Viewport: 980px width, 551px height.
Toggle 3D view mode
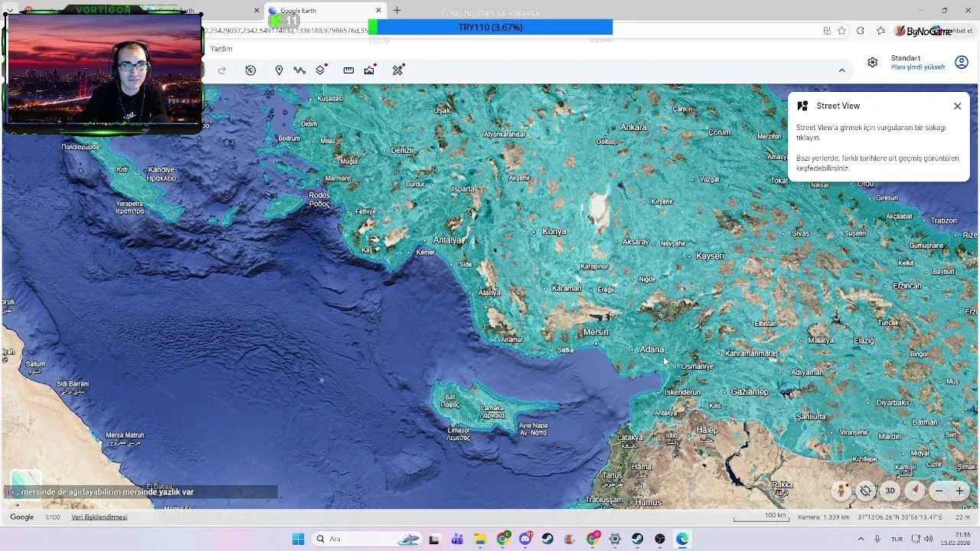[x=890, y=491]
